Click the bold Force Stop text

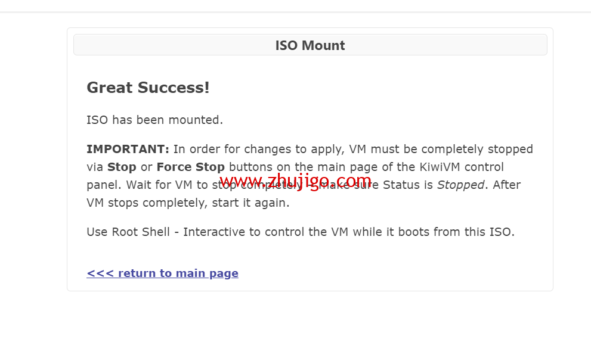coord(191,167)
